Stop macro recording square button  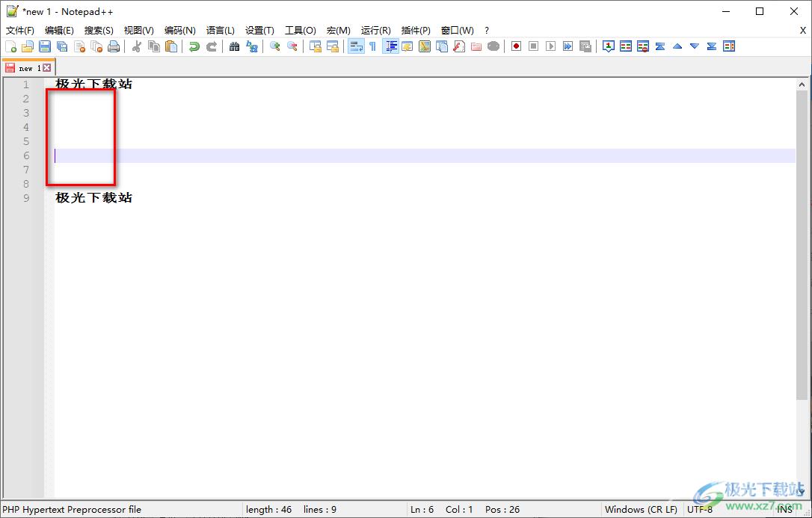pos(533,46)
